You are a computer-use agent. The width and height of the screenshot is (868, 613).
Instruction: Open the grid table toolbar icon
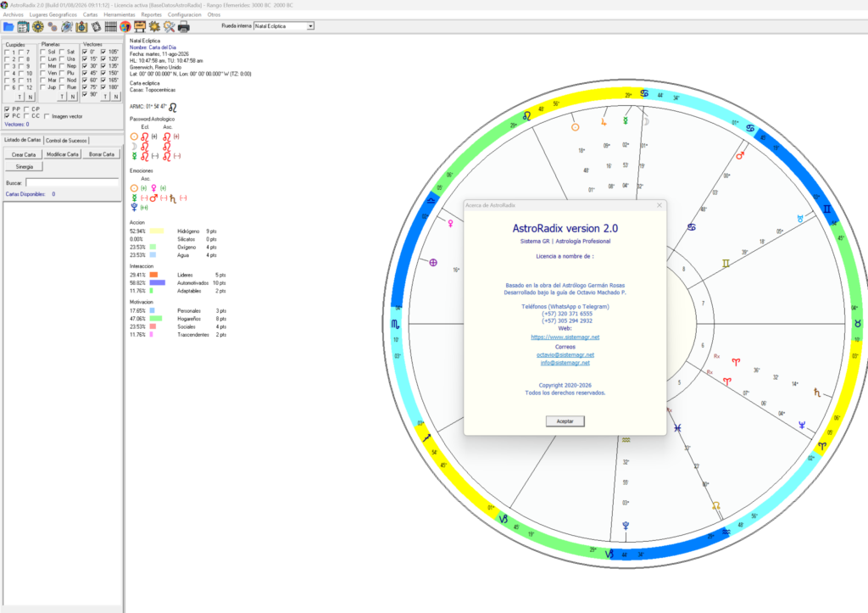[111, 26]
